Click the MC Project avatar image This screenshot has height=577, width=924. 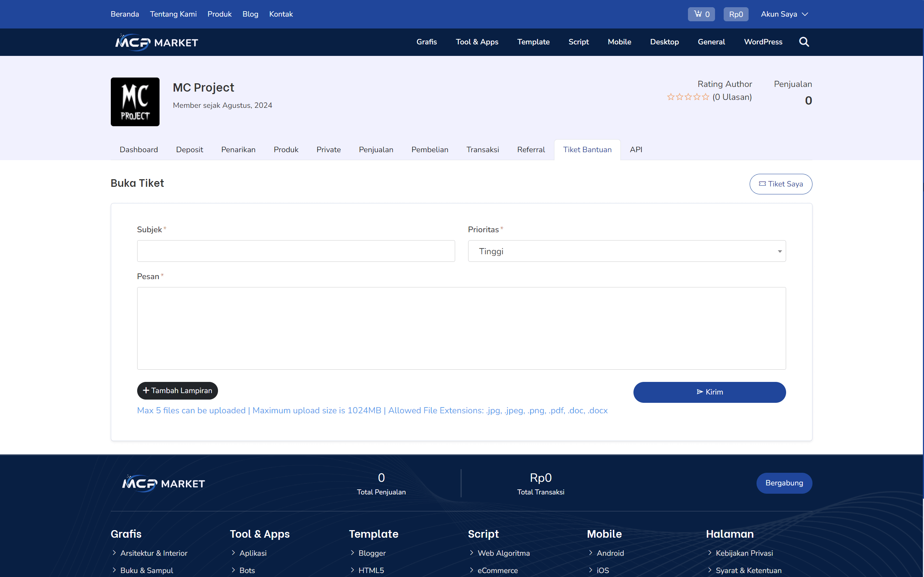coord(135,101)
